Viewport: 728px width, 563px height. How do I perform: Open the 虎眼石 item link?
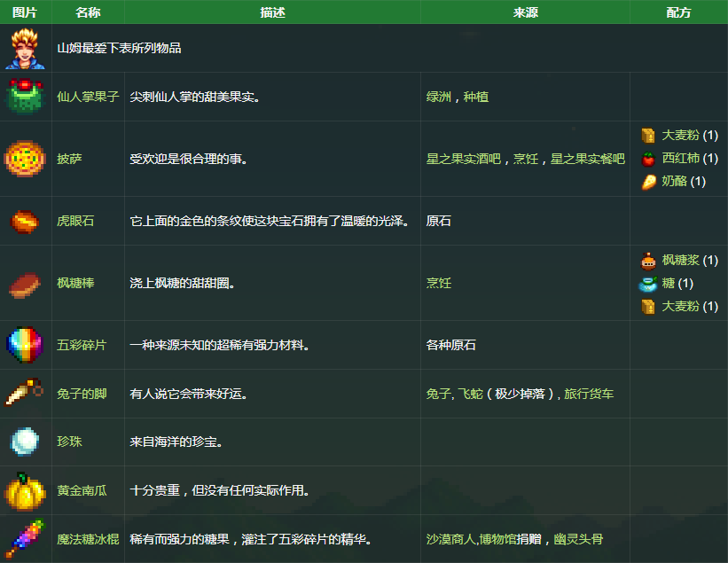tap(75, 221)
